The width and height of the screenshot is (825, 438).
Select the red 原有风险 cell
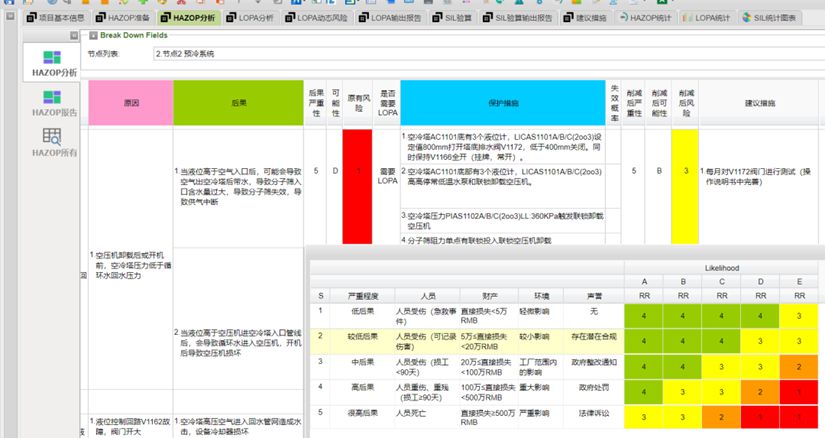pos(357,171)
